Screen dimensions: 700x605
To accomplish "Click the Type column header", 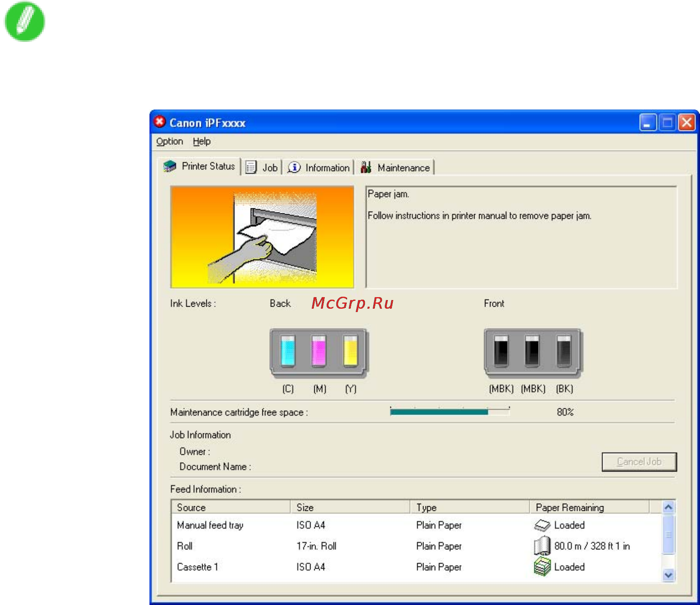I will click(x=470, y=507).
